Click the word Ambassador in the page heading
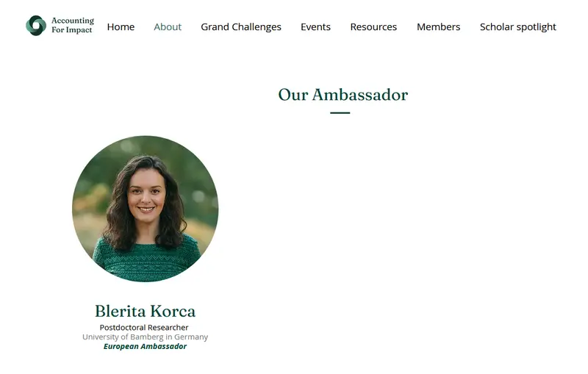Image resolution: width=588 pixels, height=374 pixels. coord(360,95)
